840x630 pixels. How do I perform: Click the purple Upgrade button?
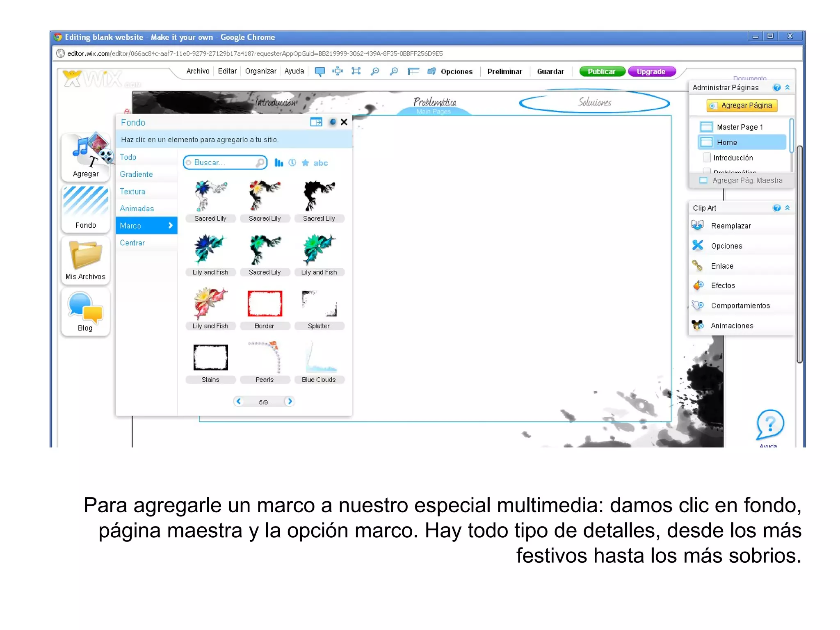click(651, 71)
